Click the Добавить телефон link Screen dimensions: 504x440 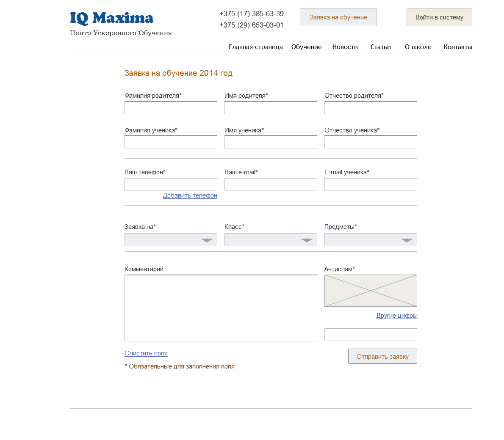(x=190, y=195)
